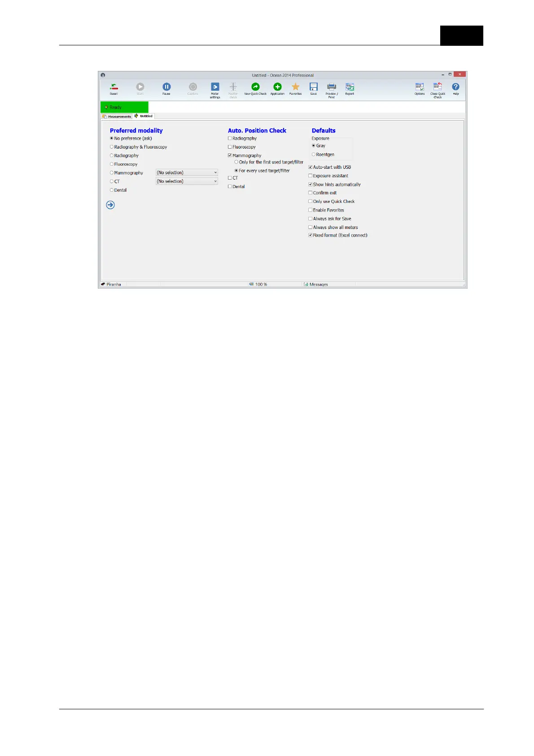534x756 pixels.
Task: Click the green Ready status indicator
Action: click(x=124, y=107)
